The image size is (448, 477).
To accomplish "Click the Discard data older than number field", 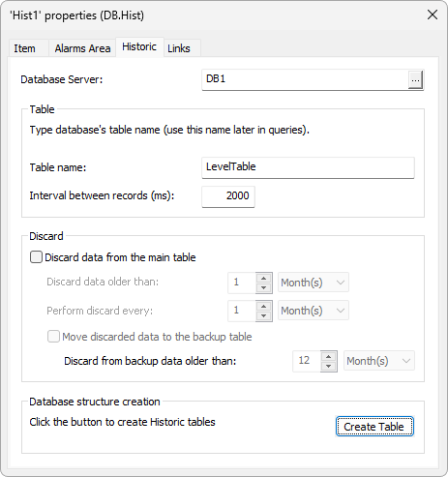I will point(242,283).
